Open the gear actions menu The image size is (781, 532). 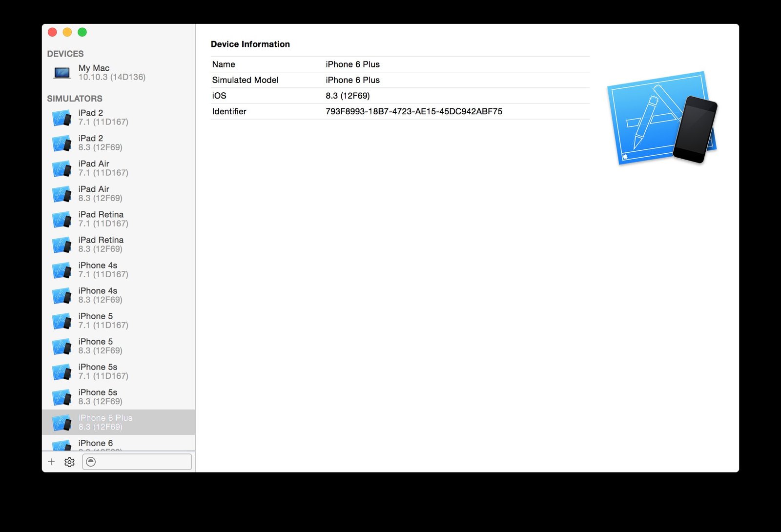[x=69, y=462]
